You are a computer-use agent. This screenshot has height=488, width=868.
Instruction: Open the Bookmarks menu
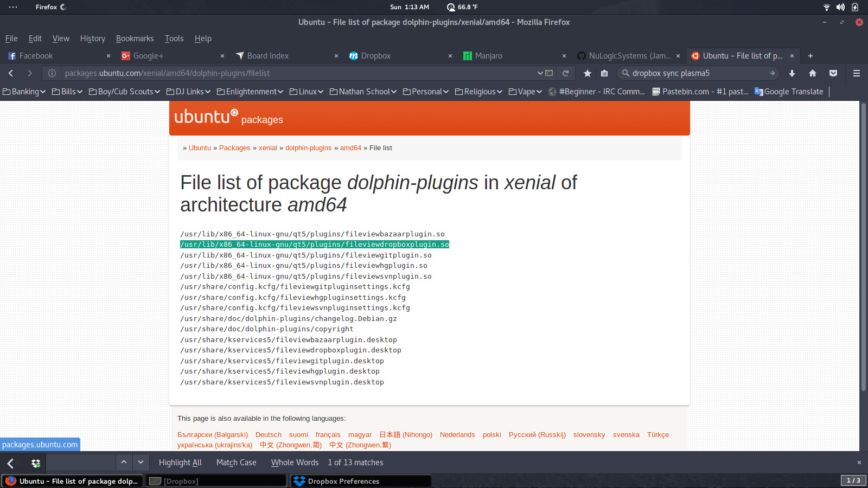click(135, 38)
